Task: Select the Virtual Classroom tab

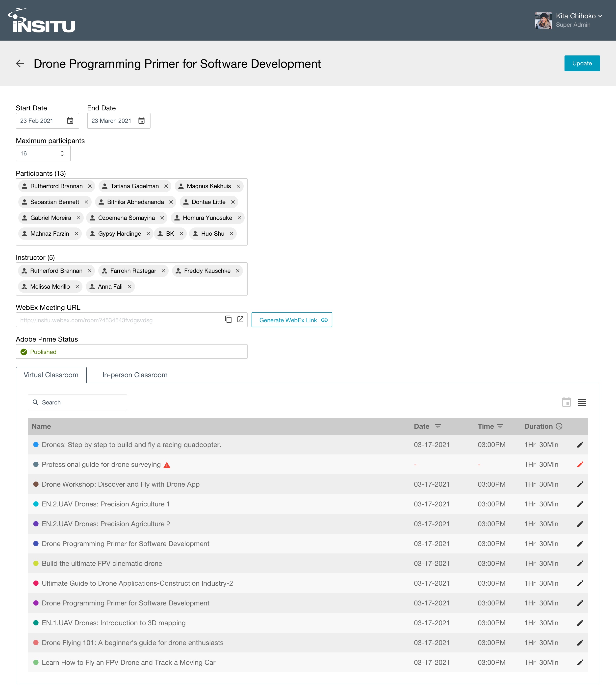Action: (x=51, y=375)
